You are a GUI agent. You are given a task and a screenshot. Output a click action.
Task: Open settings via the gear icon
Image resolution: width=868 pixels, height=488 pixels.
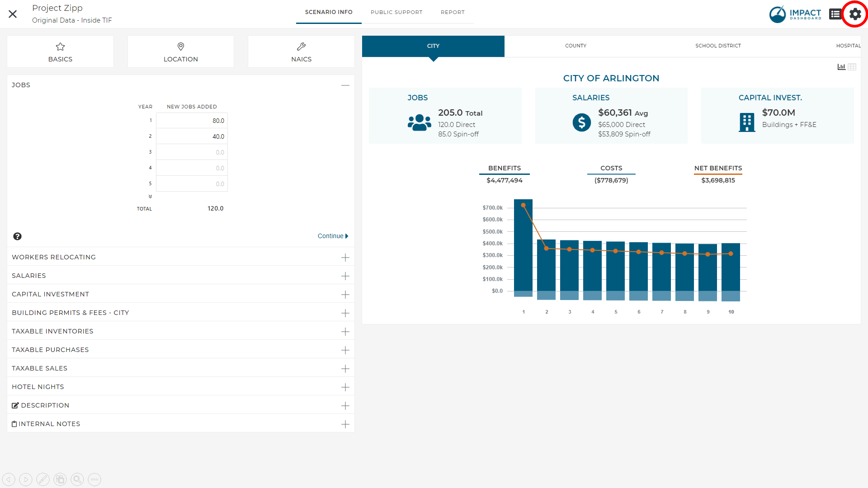click(855, 14)
